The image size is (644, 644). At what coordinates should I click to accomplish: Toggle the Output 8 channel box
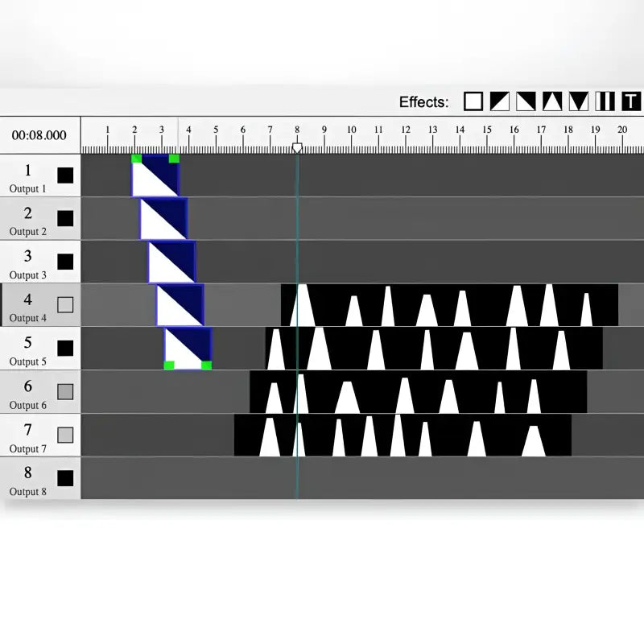click(x=65, y=478)
